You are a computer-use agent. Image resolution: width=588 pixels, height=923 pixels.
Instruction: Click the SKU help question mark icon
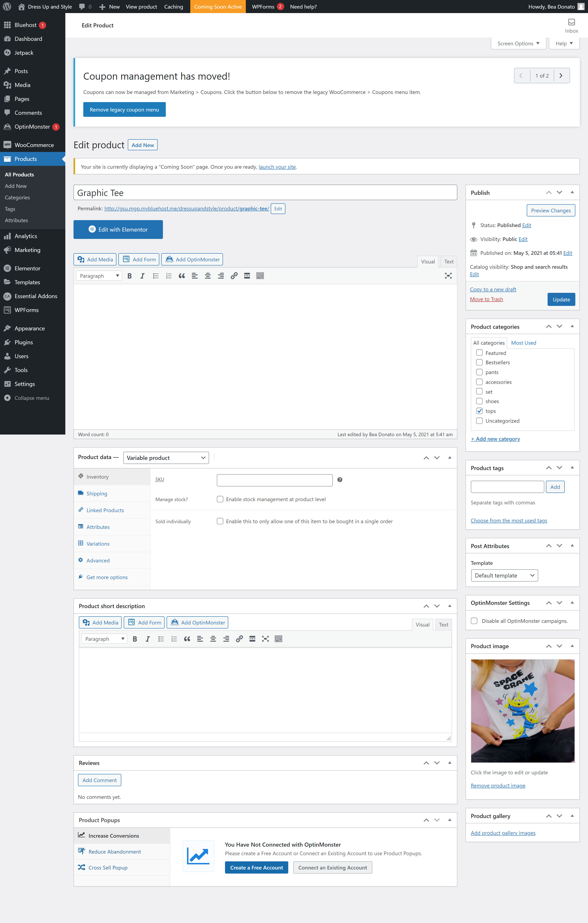tap(340, 480)
